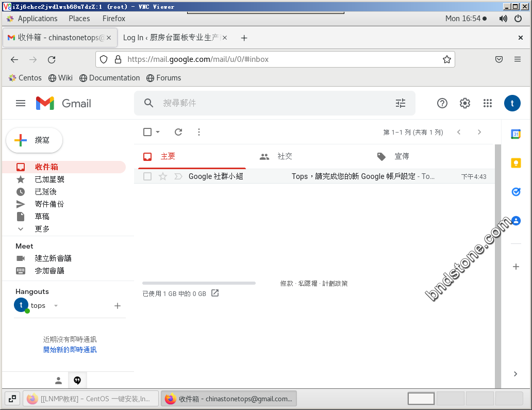Open Documentation bookmark
The width and height of the screenshot is (532, 410).
[110, 78]
